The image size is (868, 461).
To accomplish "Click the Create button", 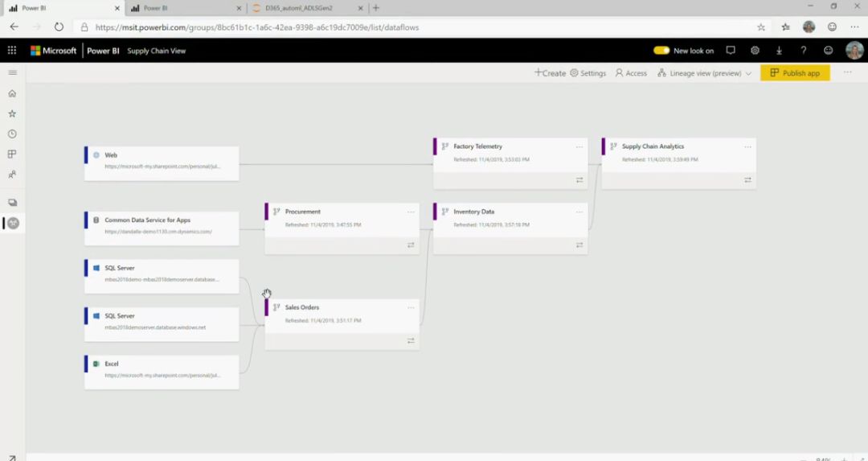I will click(x=550, y=73).
